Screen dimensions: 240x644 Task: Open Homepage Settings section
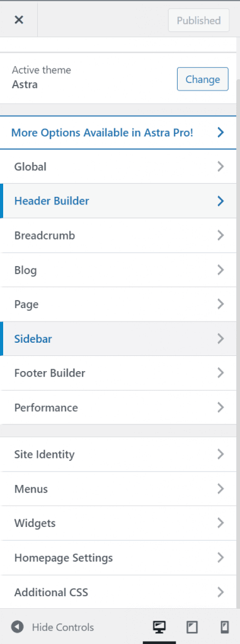[118, 558]
